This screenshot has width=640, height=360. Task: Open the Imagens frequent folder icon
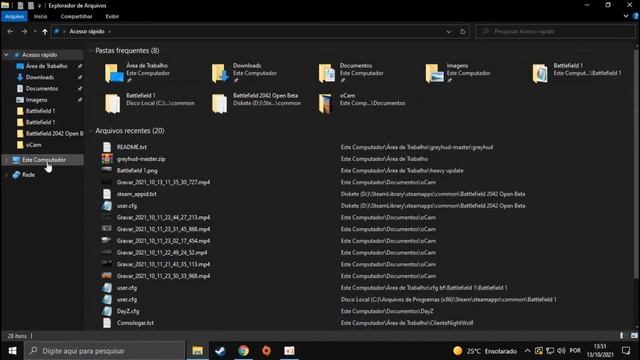point(434,73)
